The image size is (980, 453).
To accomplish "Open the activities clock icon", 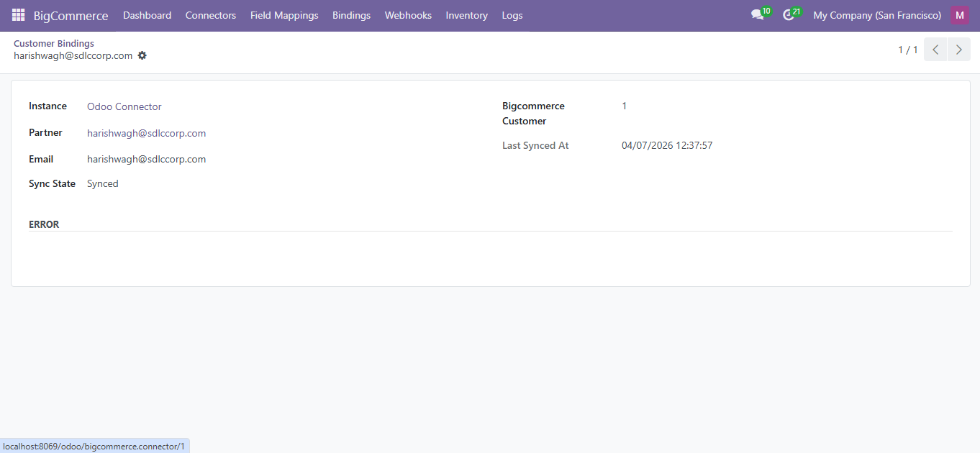I will coord(789,15).
